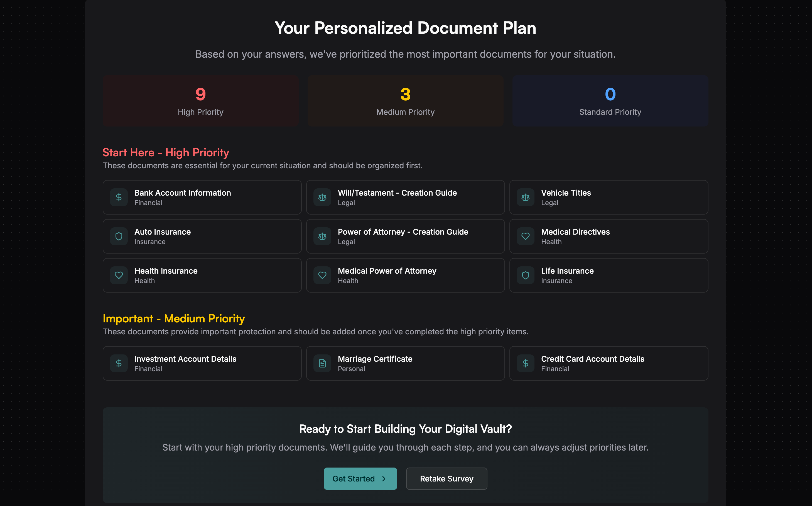Click the heart icon on Medical Power of Attorney

322,275
